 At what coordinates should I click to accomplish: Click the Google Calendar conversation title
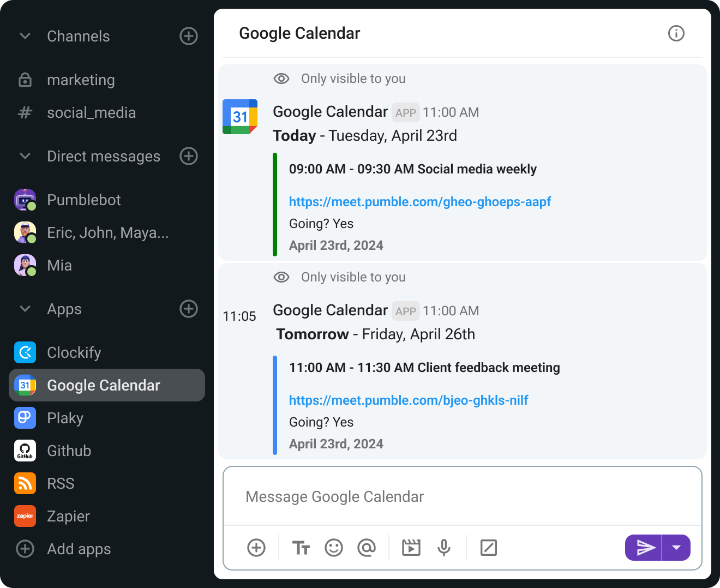point(299,33)
